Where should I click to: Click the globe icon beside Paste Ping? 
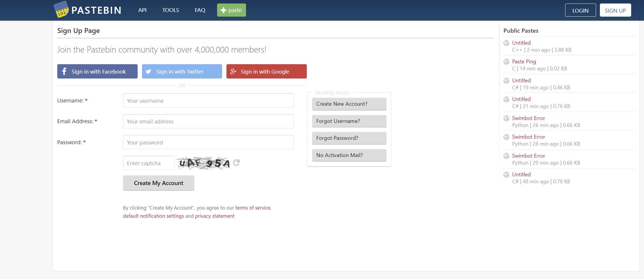click(x=506, y=62)
